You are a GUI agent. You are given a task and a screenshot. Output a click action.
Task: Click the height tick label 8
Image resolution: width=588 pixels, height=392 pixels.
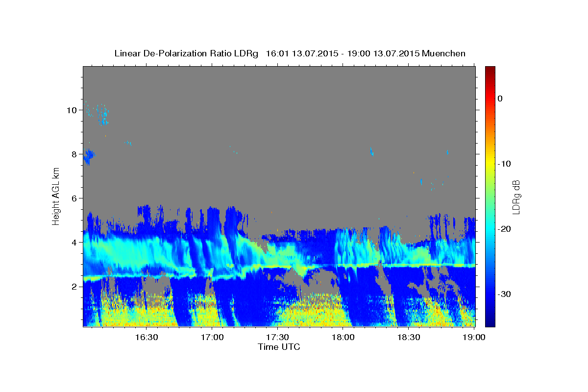pyautogui.click(x=73, y=154)
